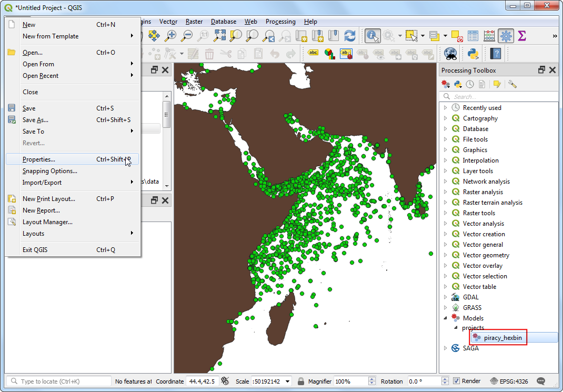This screenshot has height=392, width=563.
Task: Increase Magnifier value with up arrow
Action: pos(373,379)
